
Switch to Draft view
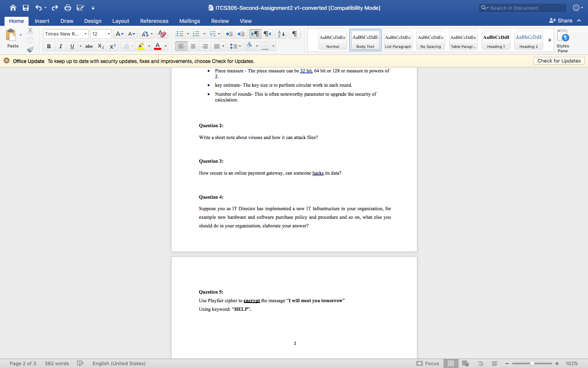click(x=494, y=363)
